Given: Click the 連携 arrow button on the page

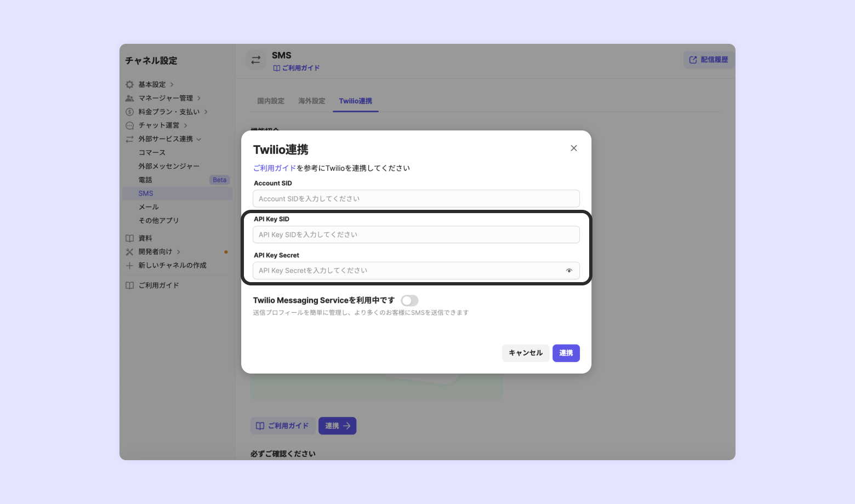Looking at the screenshot, I should (x=338, y=426).
